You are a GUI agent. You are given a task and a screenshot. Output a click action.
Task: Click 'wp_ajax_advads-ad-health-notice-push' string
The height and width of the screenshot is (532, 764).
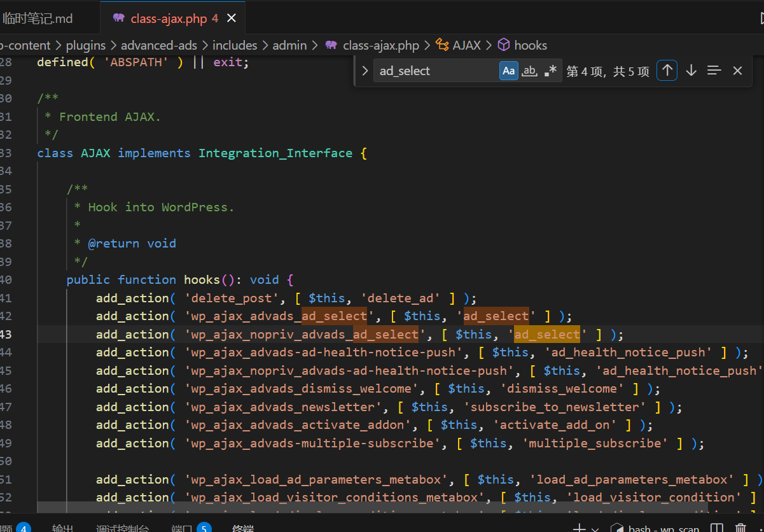tap(324, 353)
